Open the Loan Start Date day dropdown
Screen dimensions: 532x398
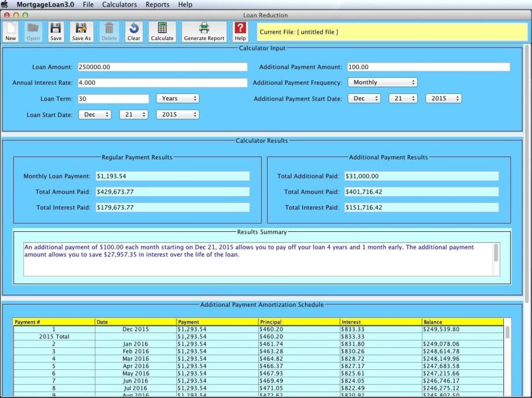coord(134,115)
